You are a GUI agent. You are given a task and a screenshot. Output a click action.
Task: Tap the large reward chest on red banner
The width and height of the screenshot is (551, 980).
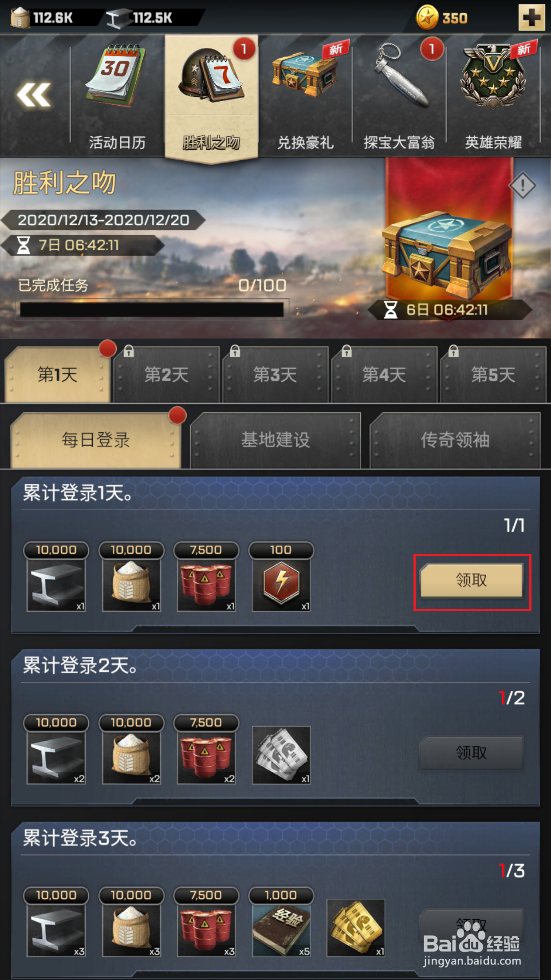(448, 254)
